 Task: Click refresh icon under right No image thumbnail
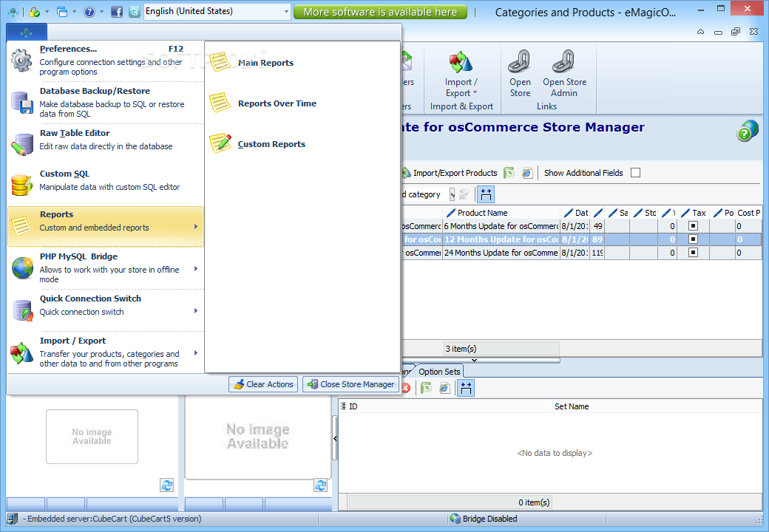click(x=321, y=485)
